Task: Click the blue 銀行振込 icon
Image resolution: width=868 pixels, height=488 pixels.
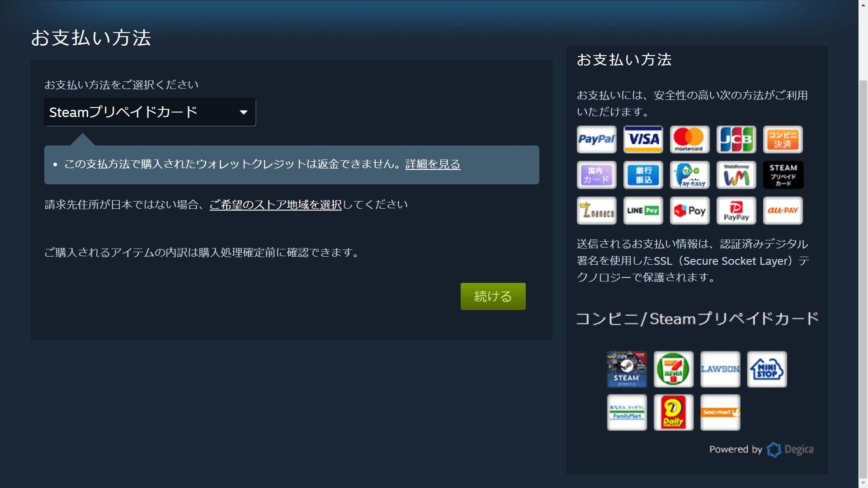Action: point(643,175)
